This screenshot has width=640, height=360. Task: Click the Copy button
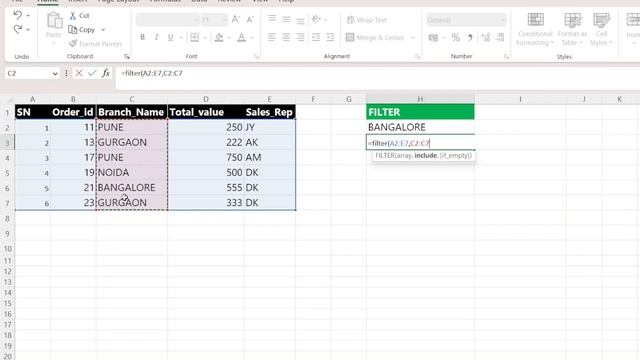coord(82,29)
